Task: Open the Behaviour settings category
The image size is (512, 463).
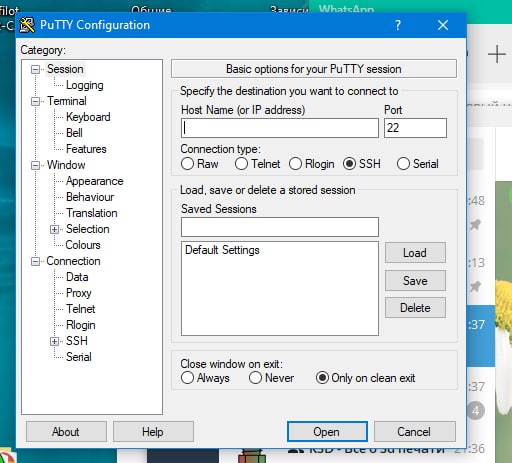Action: pos(90,197)
